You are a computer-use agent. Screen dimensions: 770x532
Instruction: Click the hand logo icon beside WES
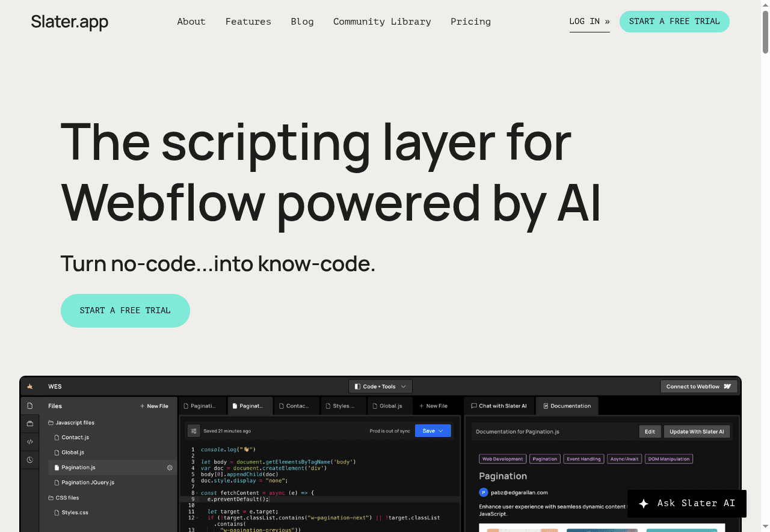pos(29,387)
